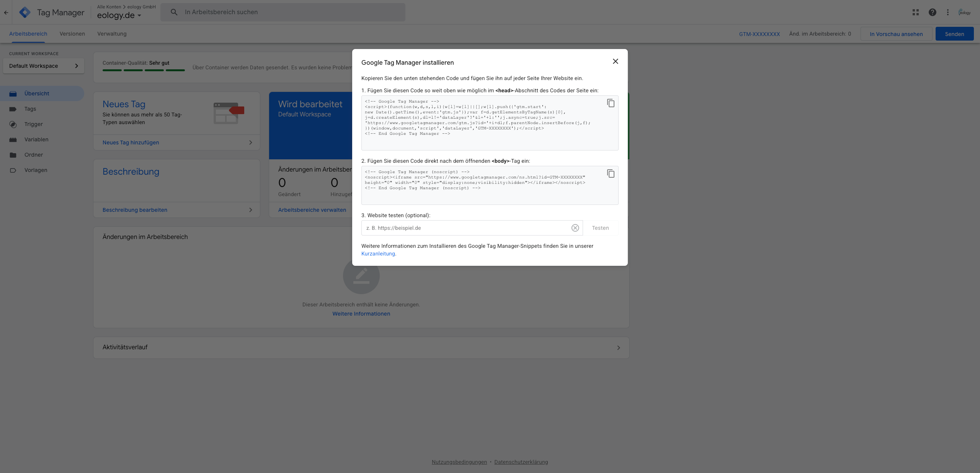Open the three-dot more options menu
The image size is (980, 473).
(x=947, y=12)
